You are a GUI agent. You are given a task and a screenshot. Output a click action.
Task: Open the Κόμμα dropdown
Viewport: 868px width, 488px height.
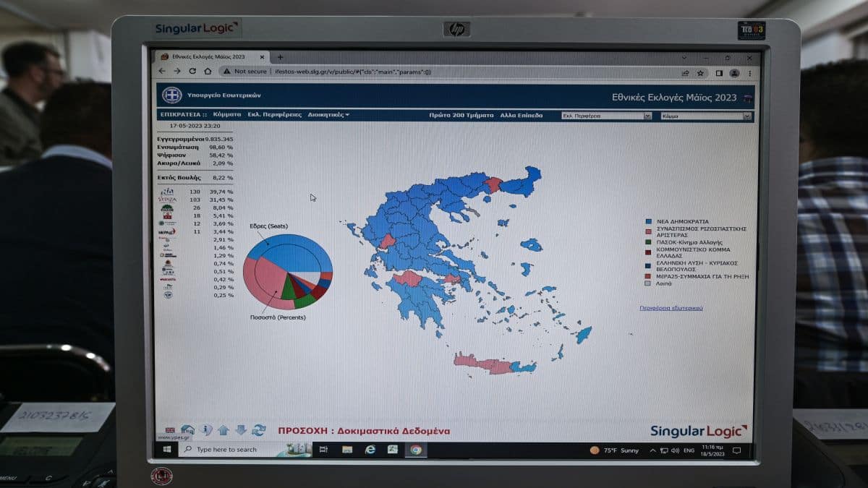point(706,116)
